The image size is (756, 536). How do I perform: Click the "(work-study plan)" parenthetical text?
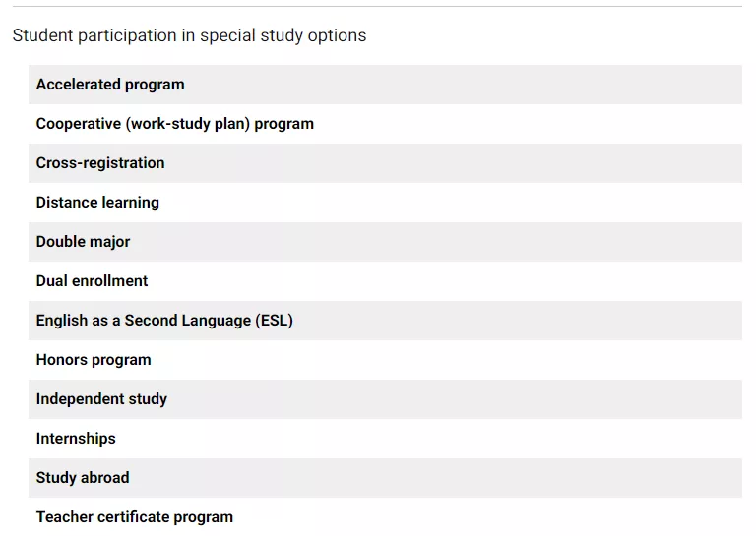(191, 124)
